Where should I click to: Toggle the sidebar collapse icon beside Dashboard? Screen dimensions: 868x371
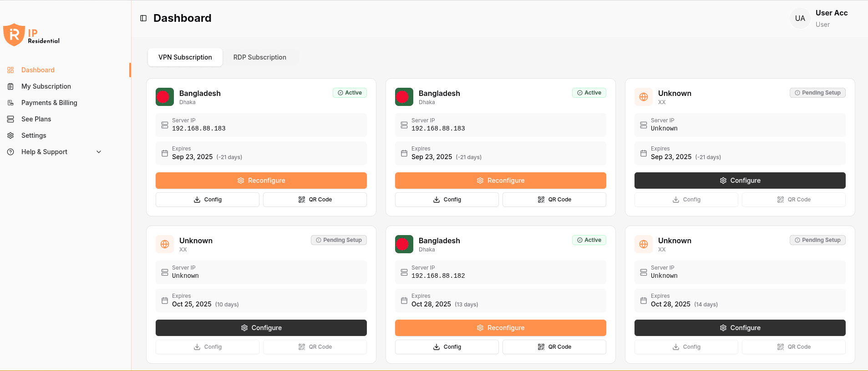pyautogui.click(x=143, y=18)
